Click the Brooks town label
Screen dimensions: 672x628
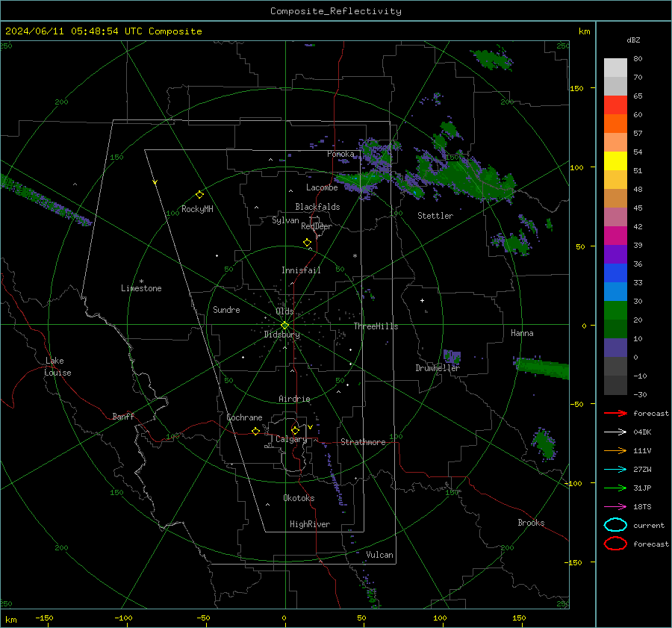pyautogui.click(x=531, y=523)
